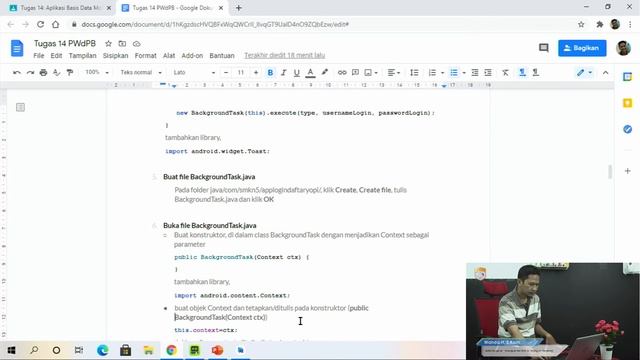Show the document outline icon
640x360 pixels.
[20, 107]
